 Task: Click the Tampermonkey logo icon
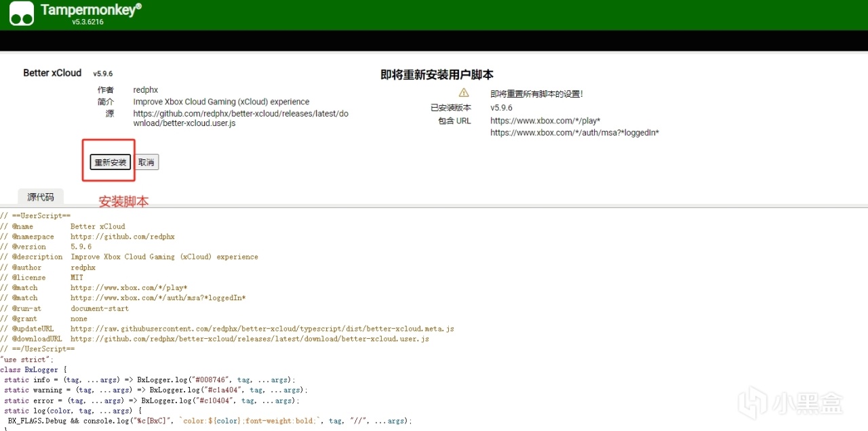[22, 14]
